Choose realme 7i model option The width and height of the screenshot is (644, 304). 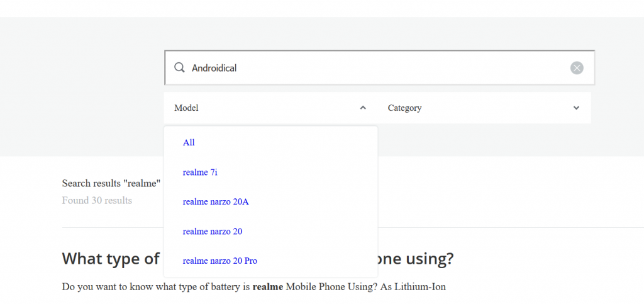coord(200,172)
